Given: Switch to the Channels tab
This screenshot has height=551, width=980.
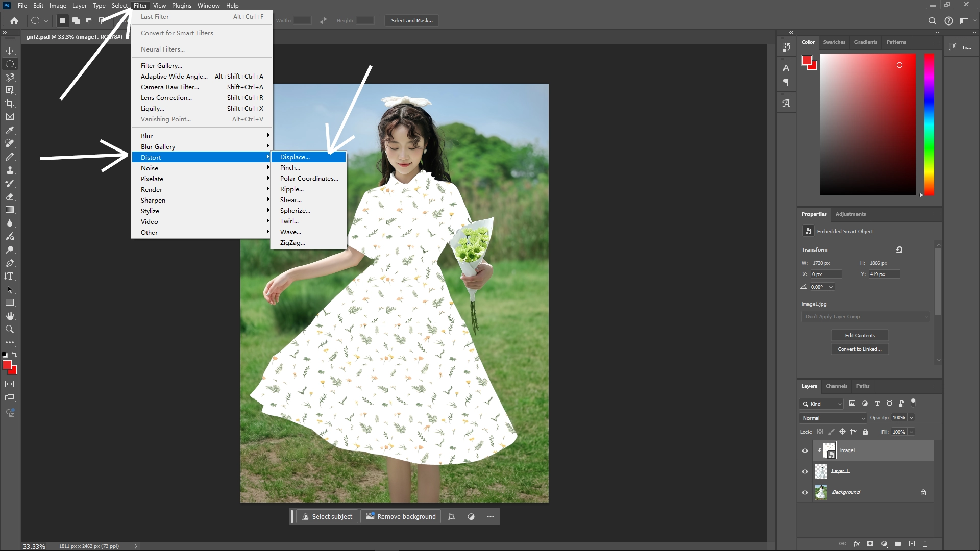Looking at the screenshot, I should point(836,386).
